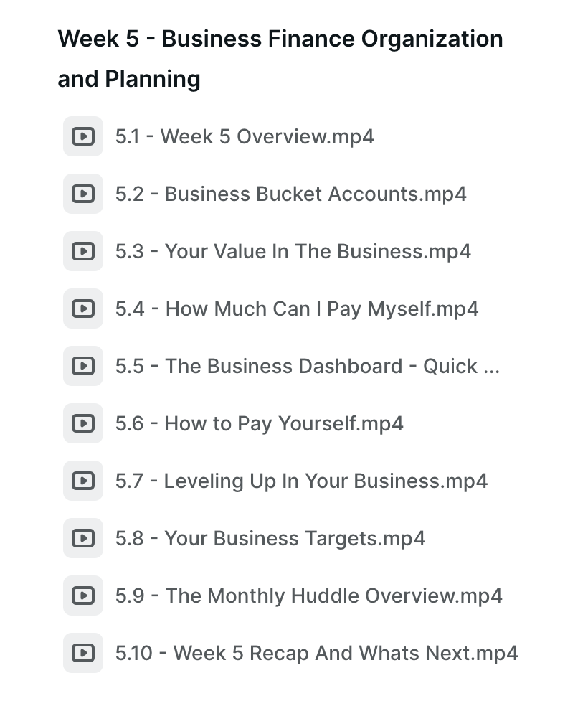Image resolution: width=588 pixels, height=706 pixels.
Task: Open 5.1 - Week 5 Overview.mp4
Action: point(245,136)
